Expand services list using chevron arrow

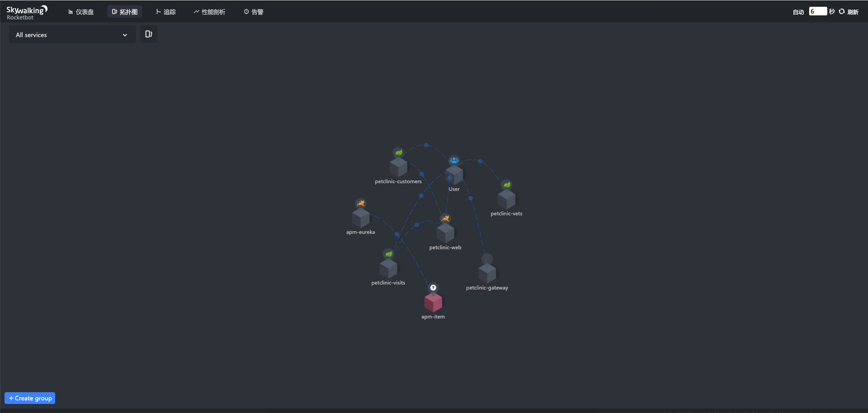click(x=125, y=35)
